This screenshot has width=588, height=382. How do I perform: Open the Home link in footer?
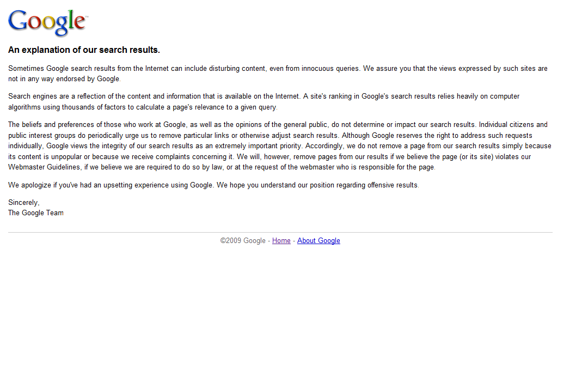[281, 240]
